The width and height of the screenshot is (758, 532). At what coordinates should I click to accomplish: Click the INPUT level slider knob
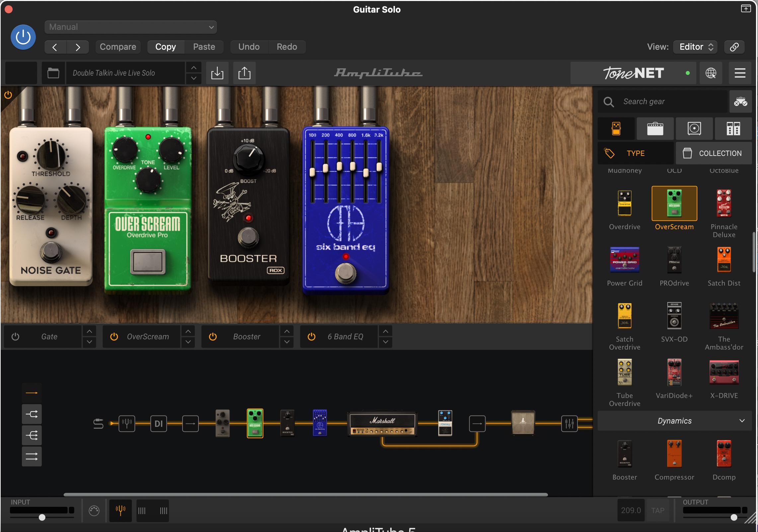(42, 517)
